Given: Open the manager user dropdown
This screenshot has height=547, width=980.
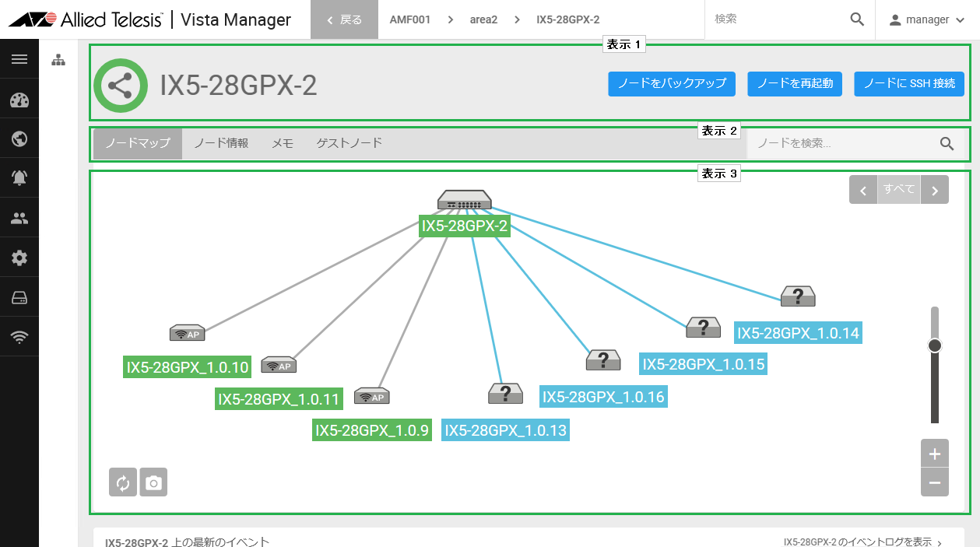Looking at the screenshot, I should coord(927,19).
